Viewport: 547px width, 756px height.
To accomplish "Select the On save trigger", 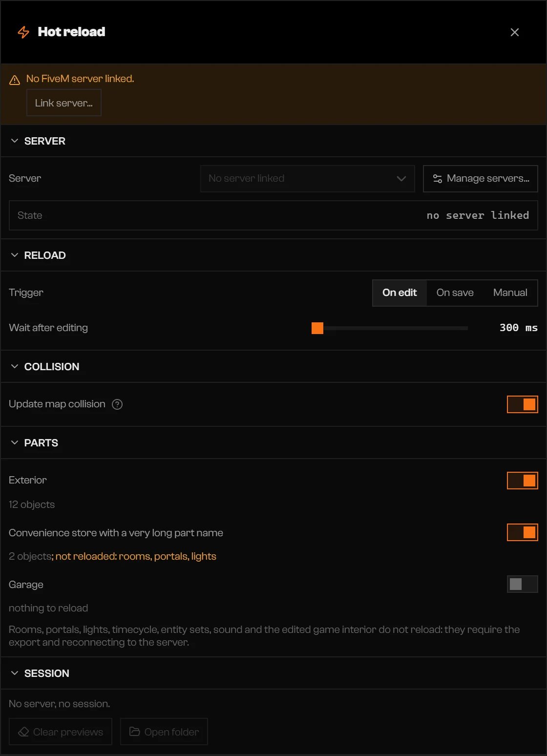I will coord(455,293).
